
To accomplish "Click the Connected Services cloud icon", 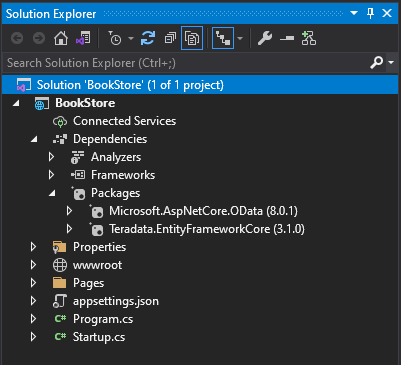I will [x=60, y=121].
